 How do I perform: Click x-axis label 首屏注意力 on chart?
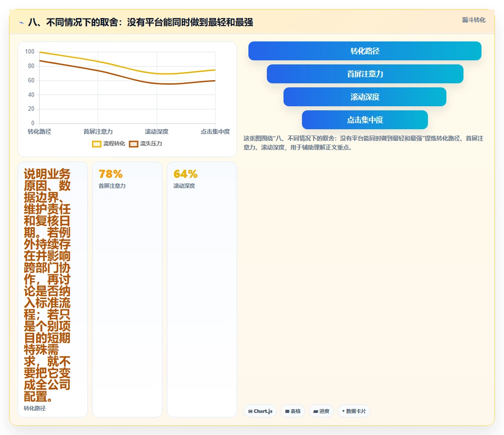pyautogui.click(x=98, y=131)
